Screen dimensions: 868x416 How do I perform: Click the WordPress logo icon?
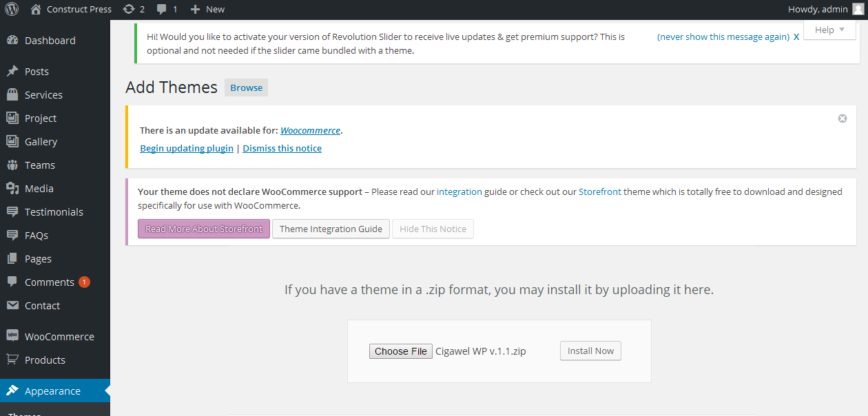(12, 9)
